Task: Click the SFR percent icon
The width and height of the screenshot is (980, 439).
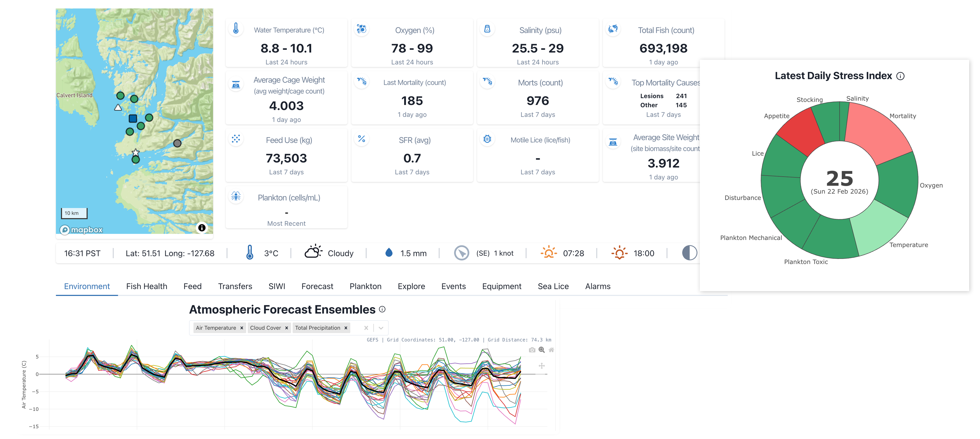Action: click(x=361, y=139)
